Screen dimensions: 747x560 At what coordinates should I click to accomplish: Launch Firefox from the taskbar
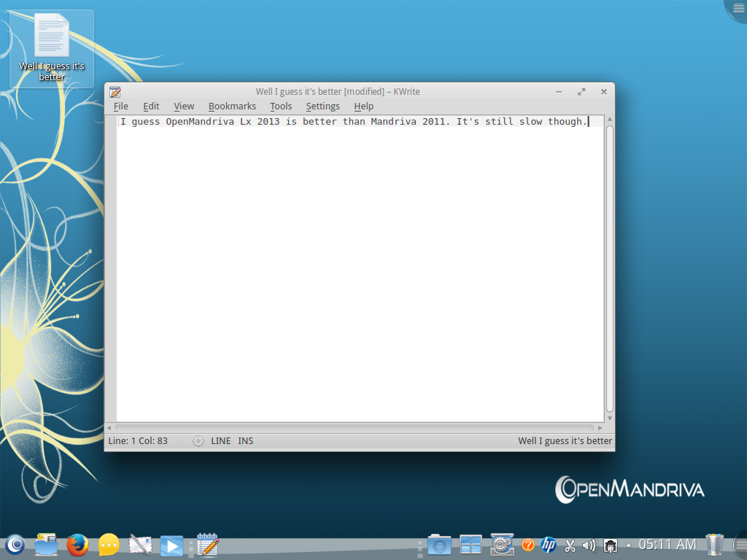tap(77, 545)
